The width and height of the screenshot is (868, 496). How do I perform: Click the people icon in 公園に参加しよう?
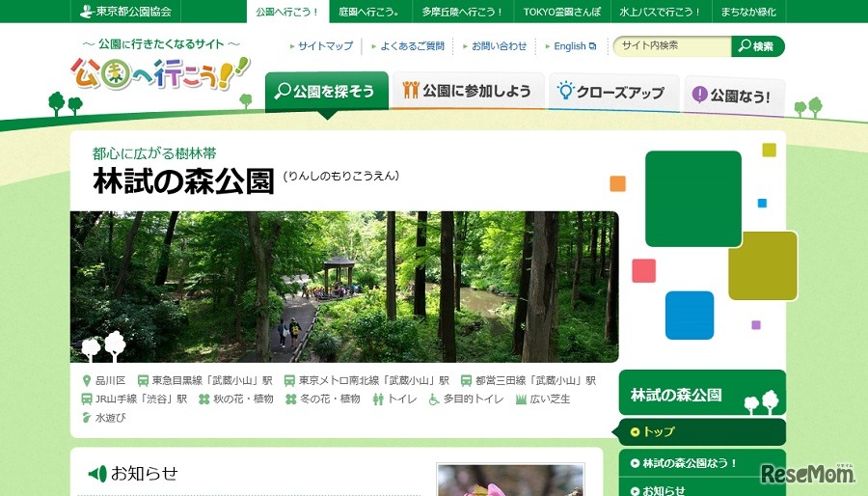[x=411, y=90]
